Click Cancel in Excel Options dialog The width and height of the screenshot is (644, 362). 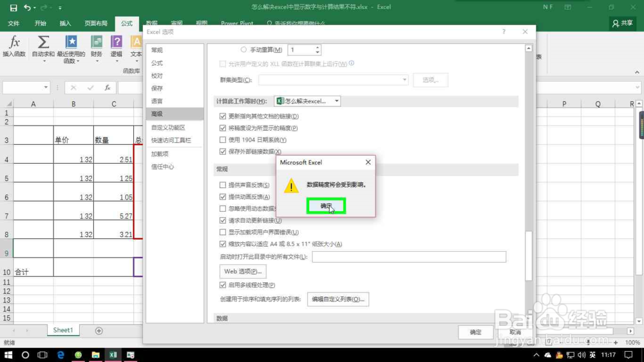(515, 332)
